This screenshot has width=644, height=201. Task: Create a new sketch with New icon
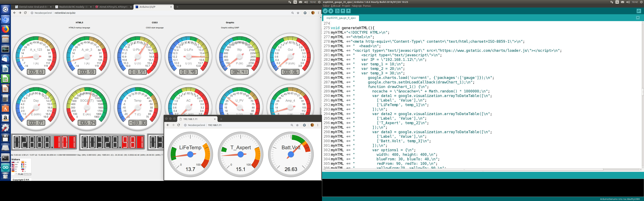[337, 11]
